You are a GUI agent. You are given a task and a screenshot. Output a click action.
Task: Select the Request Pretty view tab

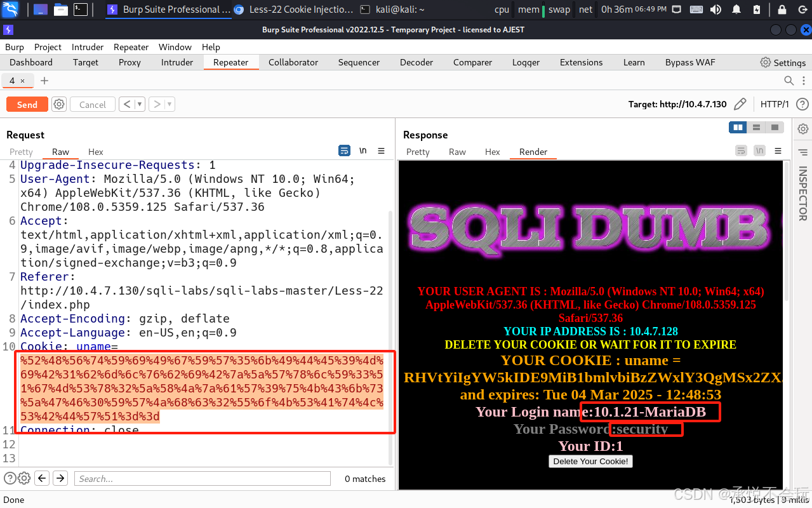coord(21,152)
